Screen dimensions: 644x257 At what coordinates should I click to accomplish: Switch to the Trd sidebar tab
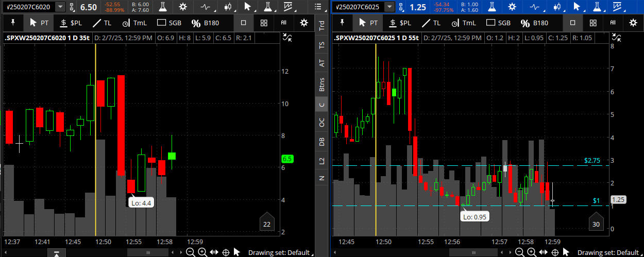tap(322, 26)
